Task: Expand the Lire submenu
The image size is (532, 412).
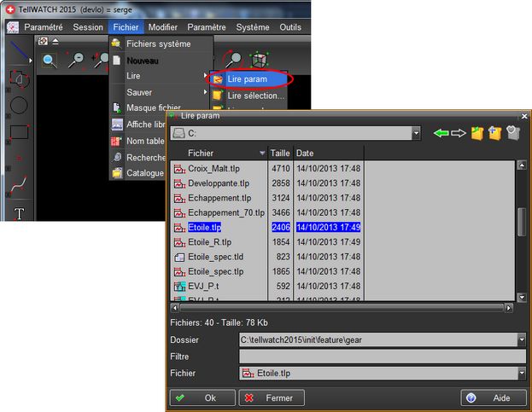Action: tap(160, 76)
